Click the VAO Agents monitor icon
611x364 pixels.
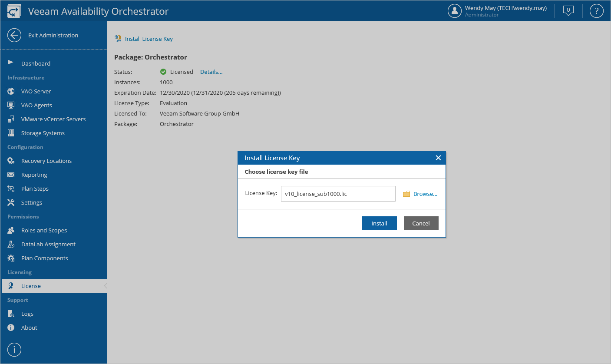click(x=11, y=105)
